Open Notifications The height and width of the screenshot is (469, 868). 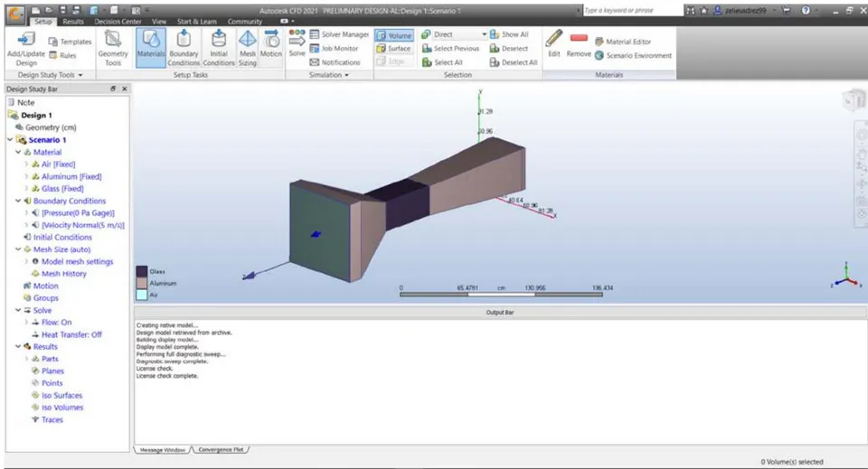pos(335,62)
